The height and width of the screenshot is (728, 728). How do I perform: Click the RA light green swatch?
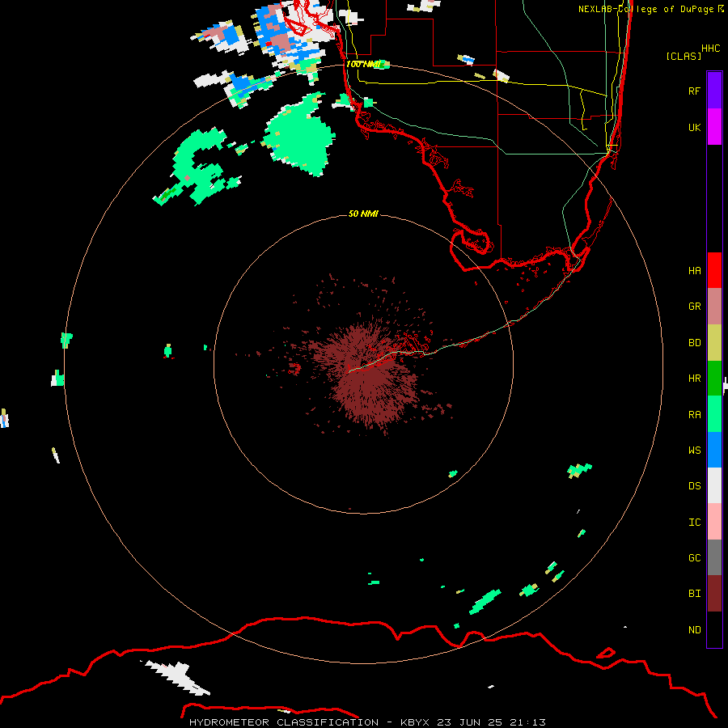point(714,414)
